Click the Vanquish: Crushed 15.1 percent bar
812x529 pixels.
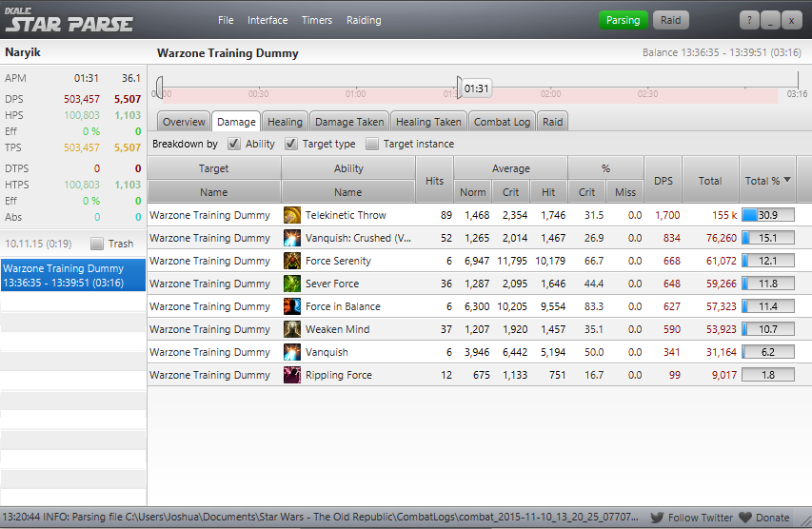[768, 238]
